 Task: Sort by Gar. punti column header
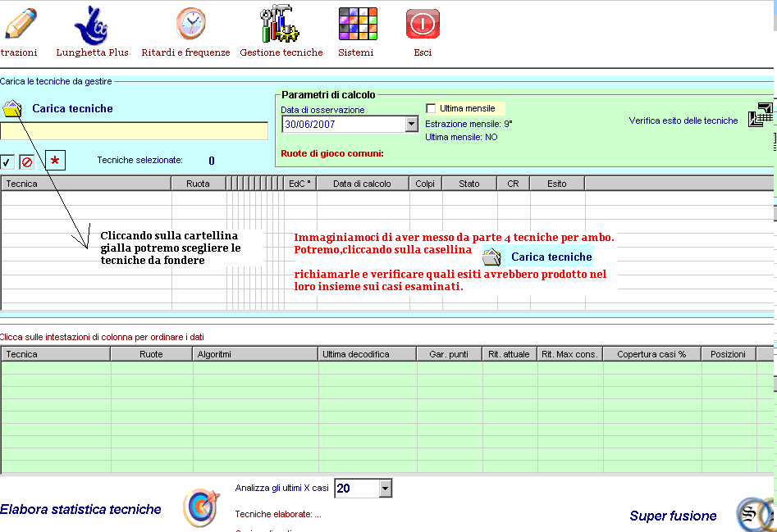pyautogui.click(x=449, y=354)
